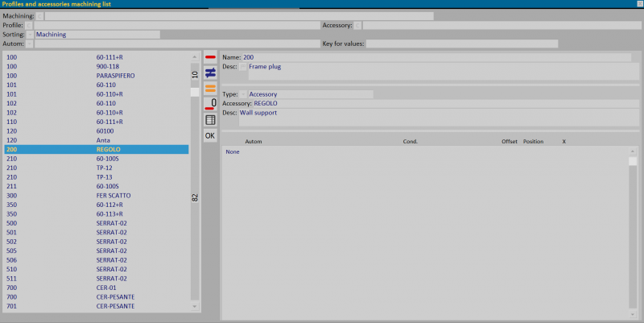Select list row 100 60-111+R

pos(97,57)
